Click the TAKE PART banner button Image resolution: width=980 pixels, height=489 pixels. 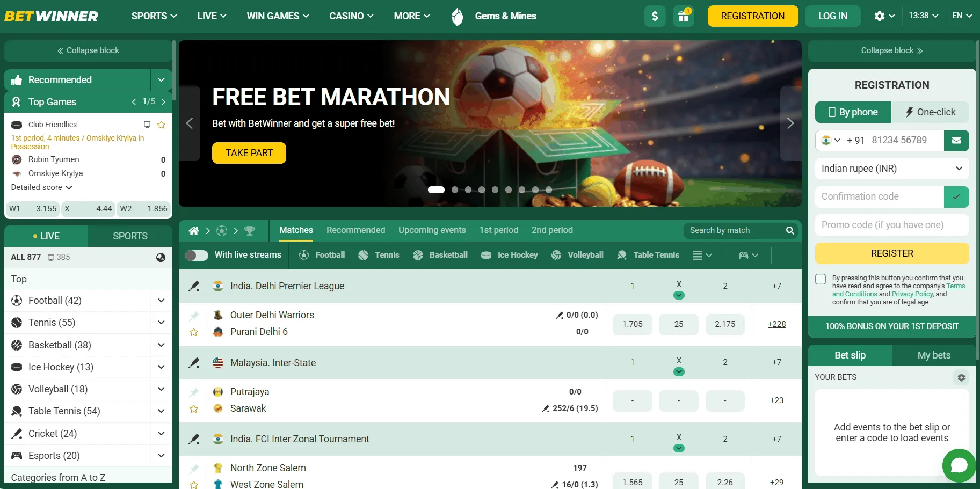[249, 153]
